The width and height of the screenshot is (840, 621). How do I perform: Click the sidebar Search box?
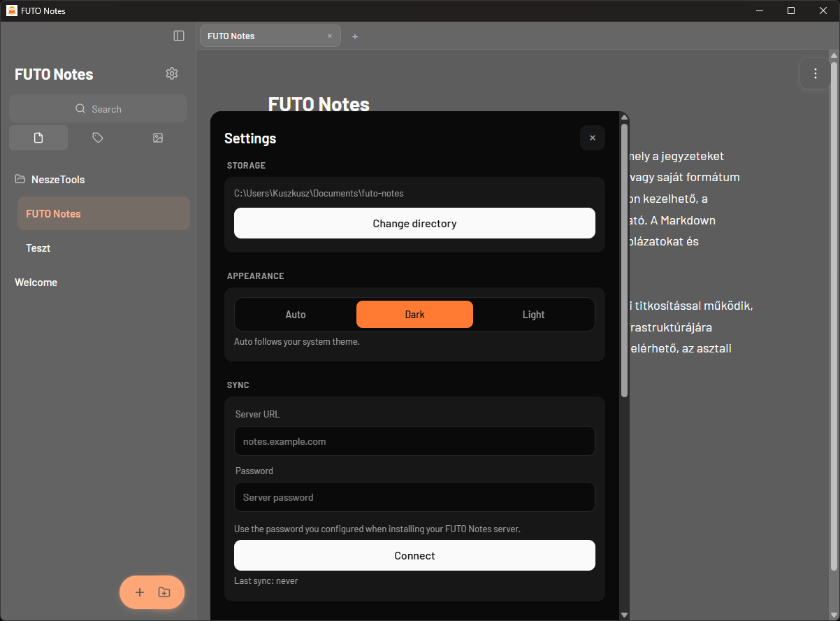point(98,108)
